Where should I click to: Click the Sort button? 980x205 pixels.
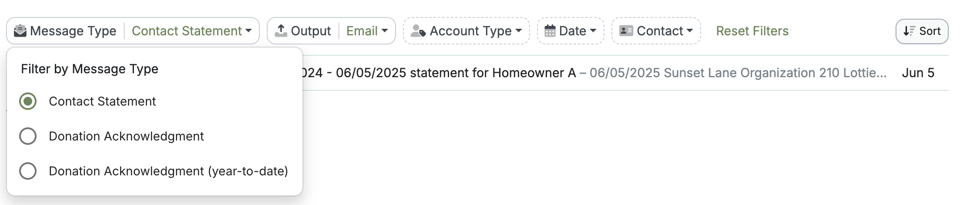pos(922,31)
